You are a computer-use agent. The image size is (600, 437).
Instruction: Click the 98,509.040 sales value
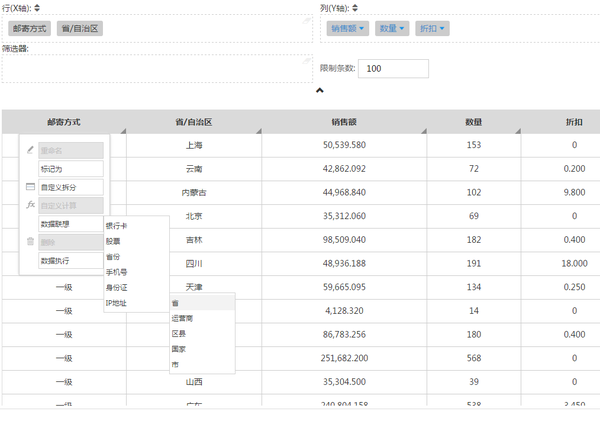tap(344, 240)
